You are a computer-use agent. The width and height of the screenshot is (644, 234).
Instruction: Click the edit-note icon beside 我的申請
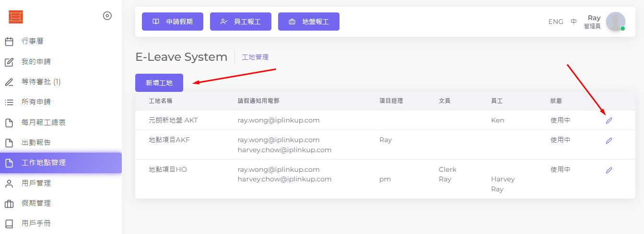[x=9, y=62]
